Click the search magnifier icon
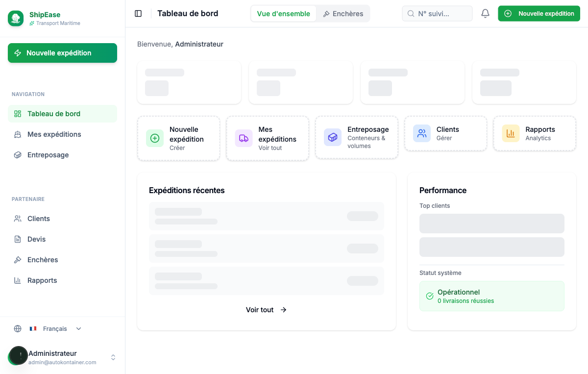 [411, 14]
